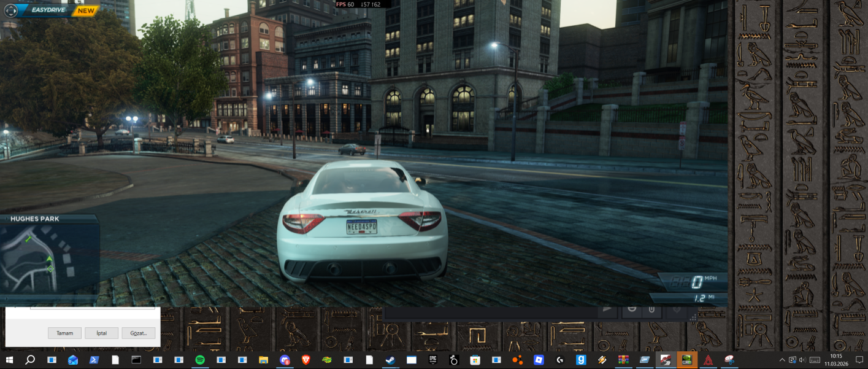Open the Microsoft Store taskbar icon
The width and height of the screenshot is (868, 369).
(475, 360)
